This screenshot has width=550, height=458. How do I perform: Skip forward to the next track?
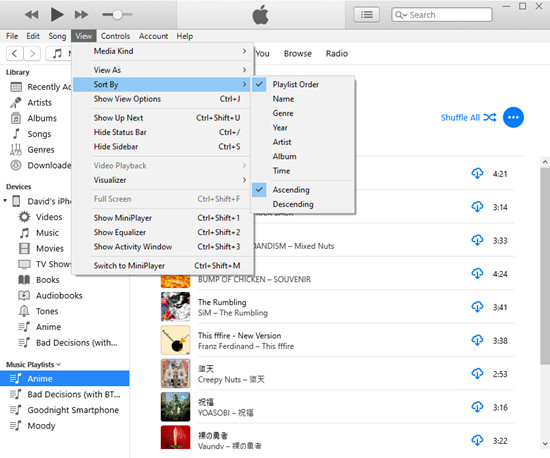coord(81,14)
